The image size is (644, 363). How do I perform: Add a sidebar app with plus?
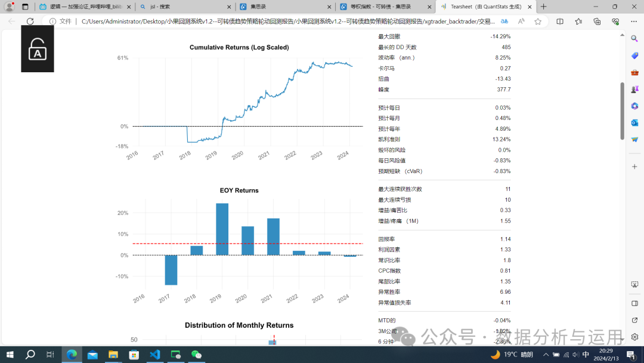click(x=634, y=167)
